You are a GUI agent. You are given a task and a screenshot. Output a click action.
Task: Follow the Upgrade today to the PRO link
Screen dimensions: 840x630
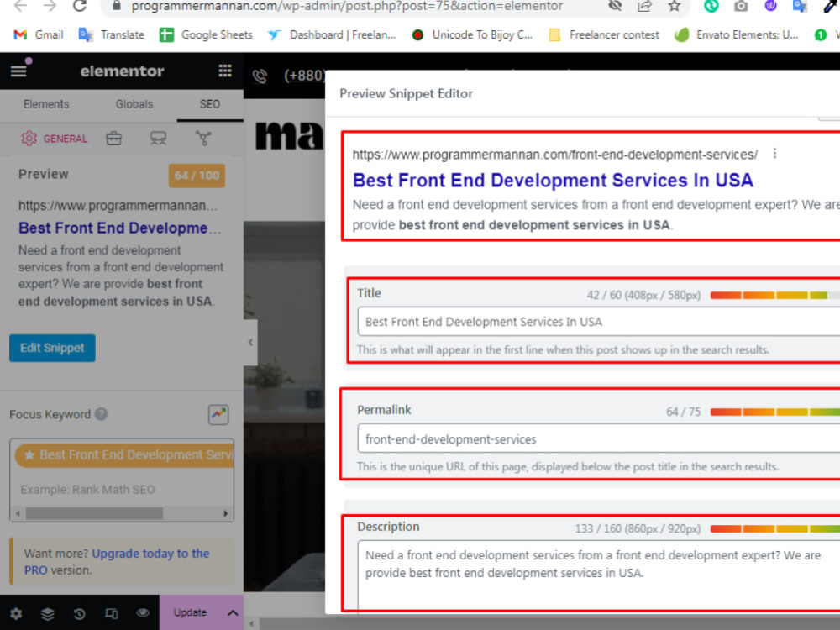pyautogui.click(x=116, y=561)
